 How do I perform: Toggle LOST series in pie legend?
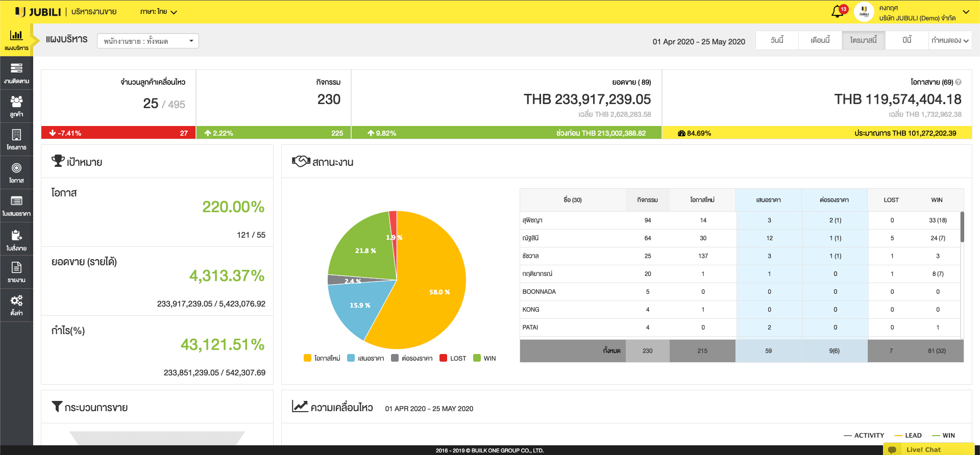point(453,358)
